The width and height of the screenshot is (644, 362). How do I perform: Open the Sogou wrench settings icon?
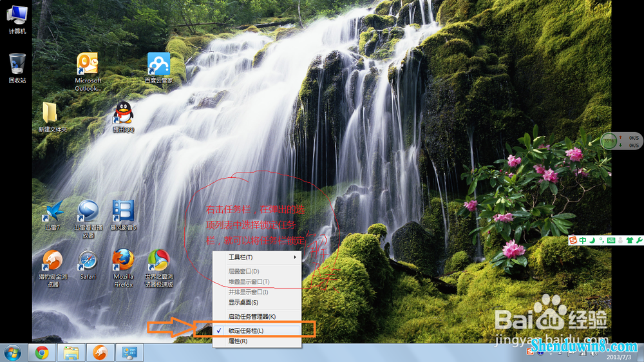pos(639,240)
